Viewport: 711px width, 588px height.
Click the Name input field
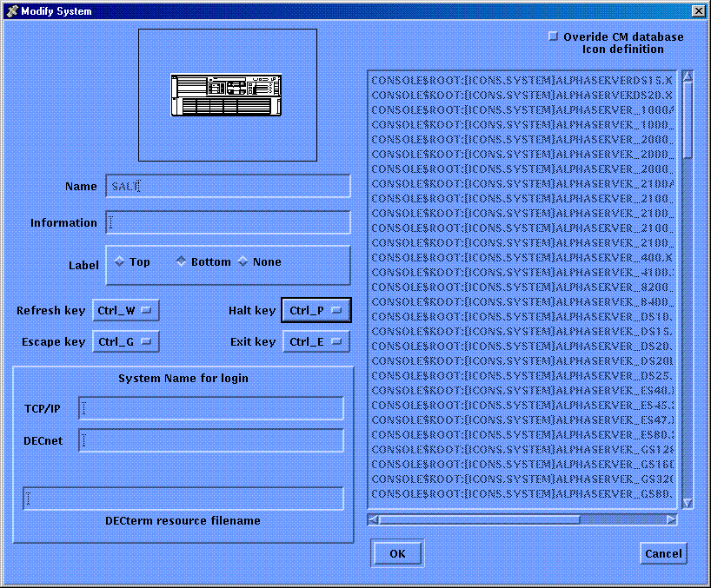click(x=228, y=186)
